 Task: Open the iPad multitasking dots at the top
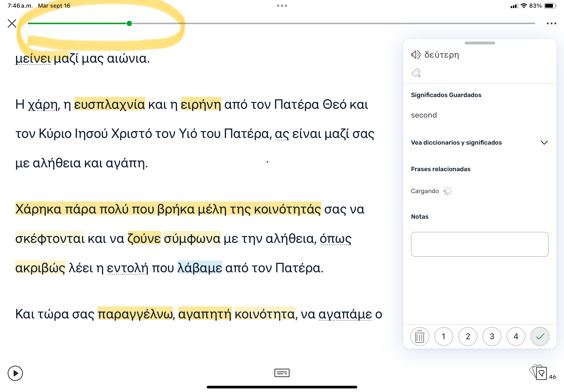pyautogui.click(x=282, y=6)
